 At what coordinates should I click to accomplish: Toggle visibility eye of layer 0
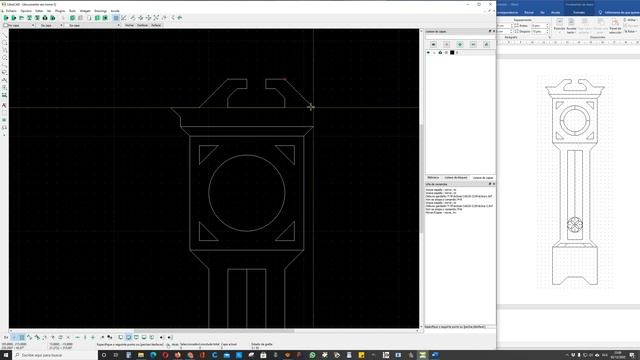click(x=428, y=53)
